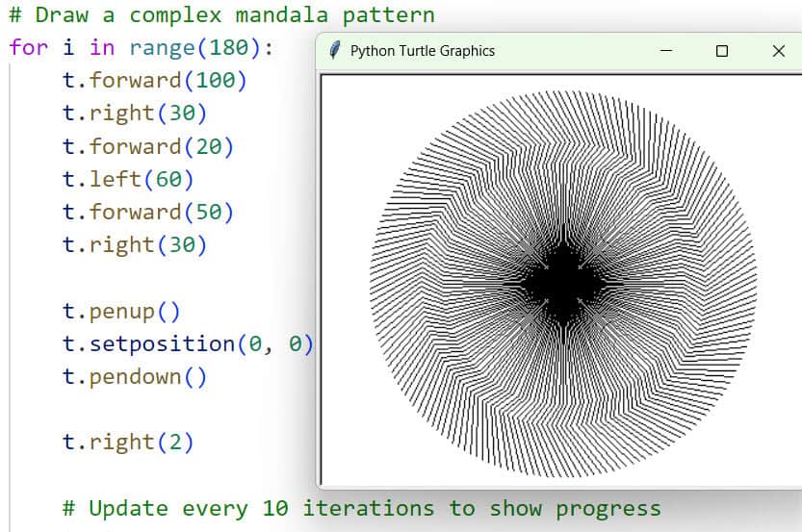
Task: Click the 'Python Turtle Graphics' title bar text
Action: click(x=422, y=51)
